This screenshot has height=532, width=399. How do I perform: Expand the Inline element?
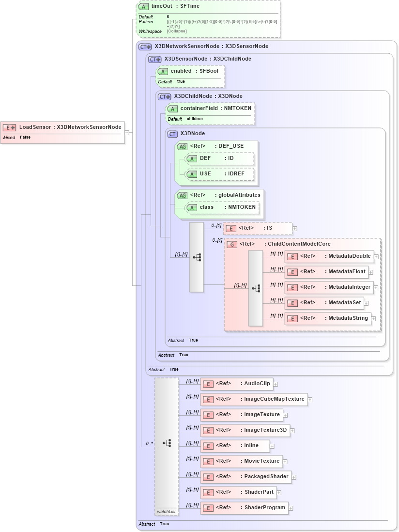point(272,446)
